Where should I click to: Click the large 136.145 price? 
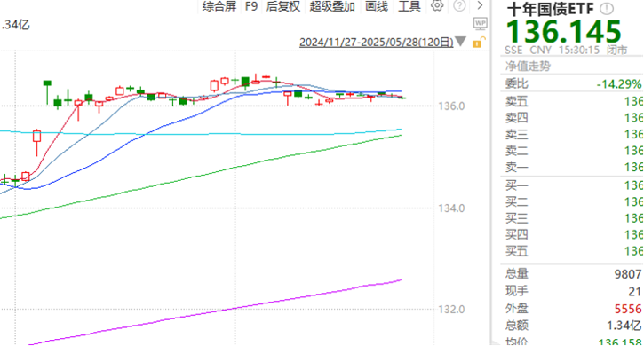pos(563,31)
